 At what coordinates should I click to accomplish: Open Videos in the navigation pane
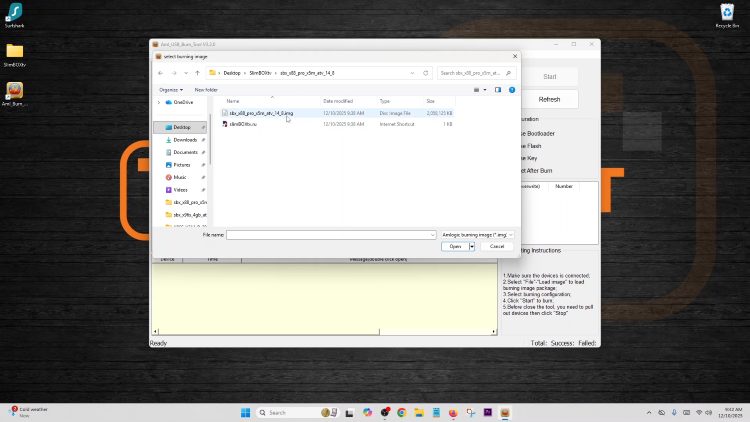click(180, 190)
